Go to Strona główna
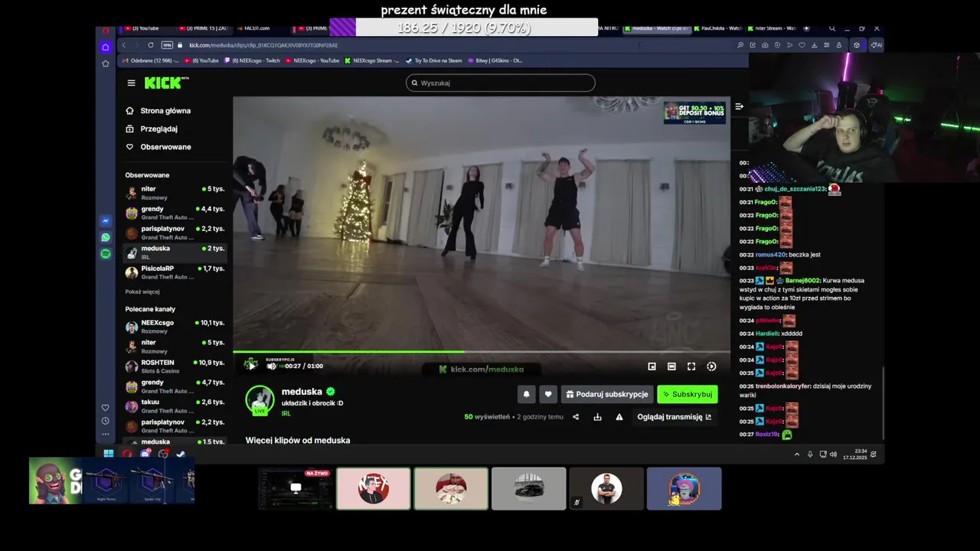 (158, 111)
